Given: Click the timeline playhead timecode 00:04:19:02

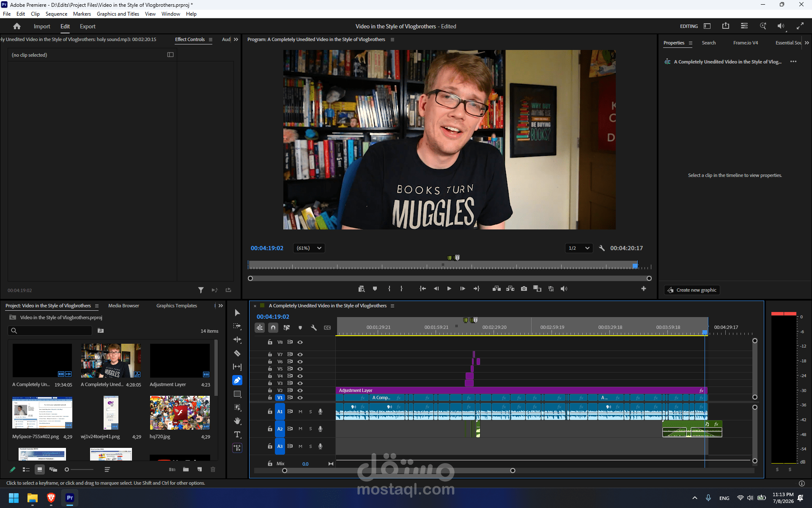Looking at the screenshot, I should click(273, 317).
